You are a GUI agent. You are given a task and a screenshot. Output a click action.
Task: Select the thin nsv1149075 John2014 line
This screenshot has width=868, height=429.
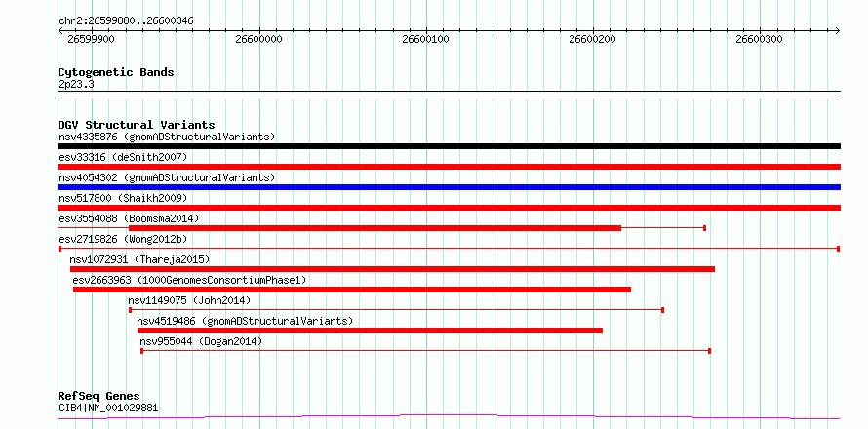coord(396,310)
